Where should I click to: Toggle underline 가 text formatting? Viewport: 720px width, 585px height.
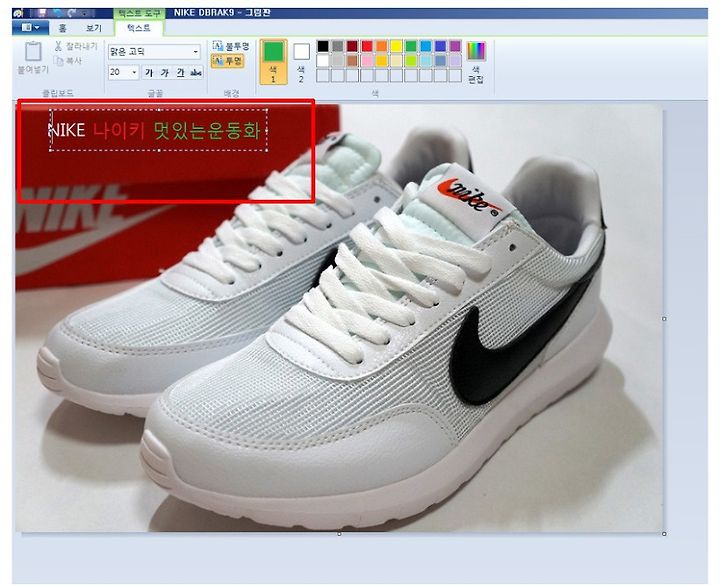(180, 73)
